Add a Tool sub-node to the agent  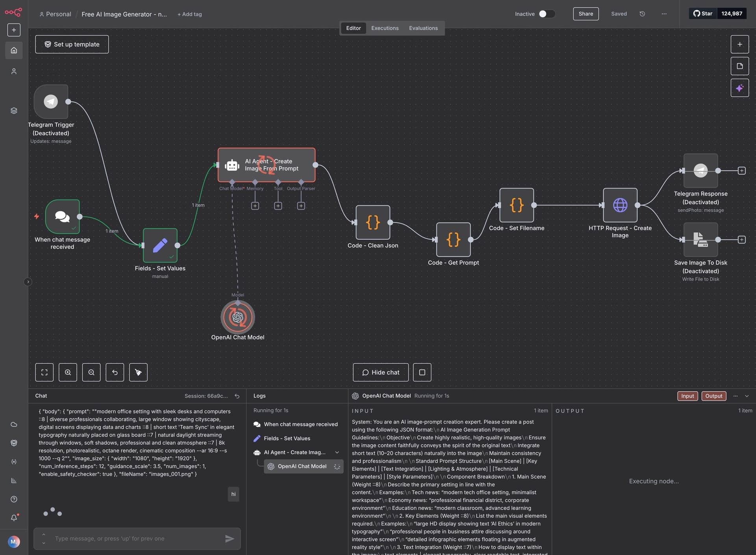coord(278,206)
